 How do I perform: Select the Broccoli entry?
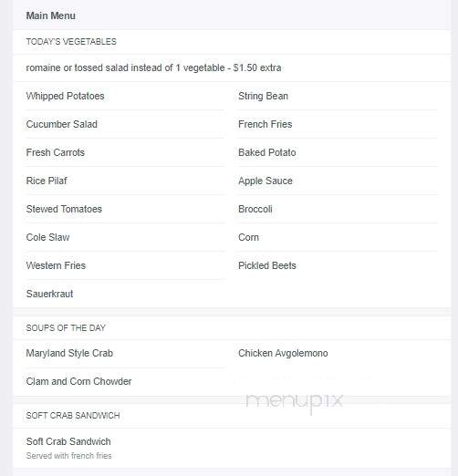255,209
